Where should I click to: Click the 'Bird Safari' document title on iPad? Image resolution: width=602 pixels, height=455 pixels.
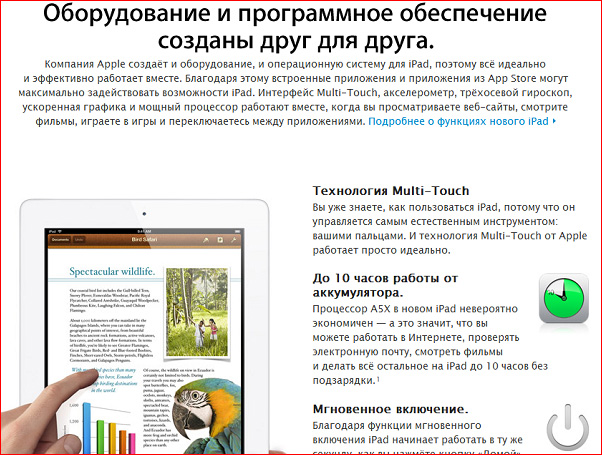[144, 240]
